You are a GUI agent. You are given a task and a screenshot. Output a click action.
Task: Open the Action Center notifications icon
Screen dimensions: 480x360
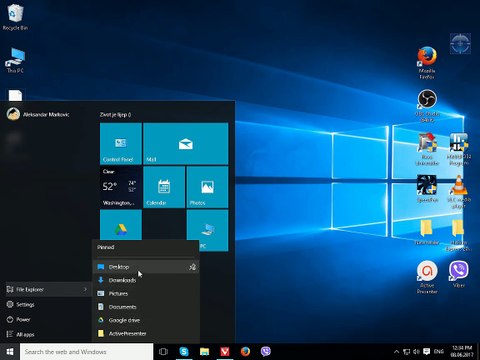(x=426, y=352)
